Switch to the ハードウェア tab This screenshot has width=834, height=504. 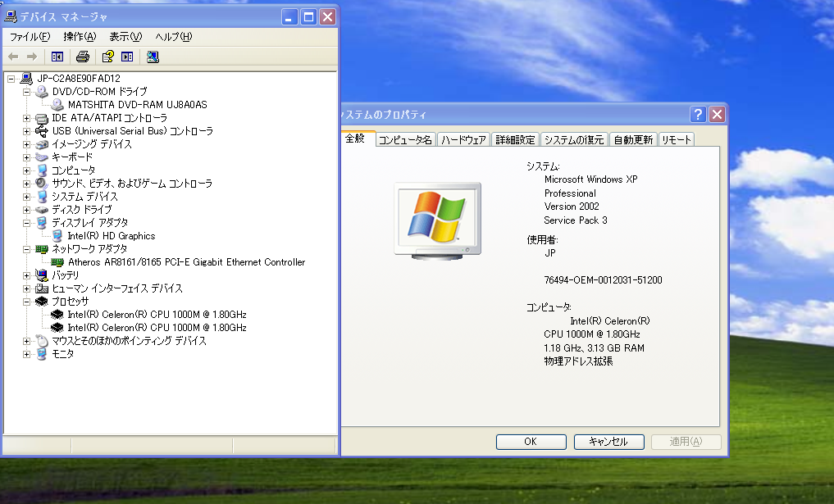463,140
